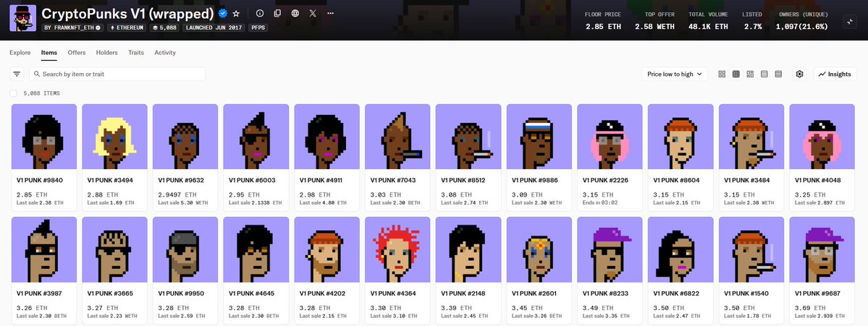Click the 3.49 ETH price on punk #8233
Screen dimensions: 868x326
pos(599,308)
